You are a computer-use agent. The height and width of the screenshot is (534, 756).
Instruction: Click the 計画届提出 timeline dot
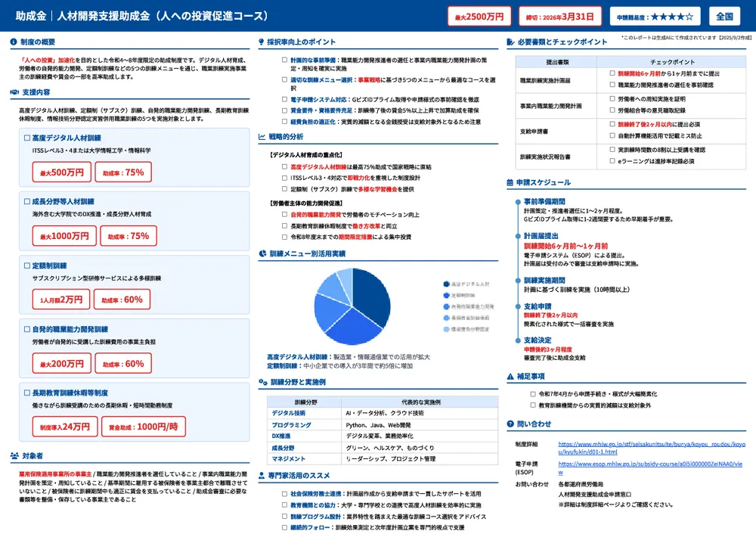click(x=518, y=237)
